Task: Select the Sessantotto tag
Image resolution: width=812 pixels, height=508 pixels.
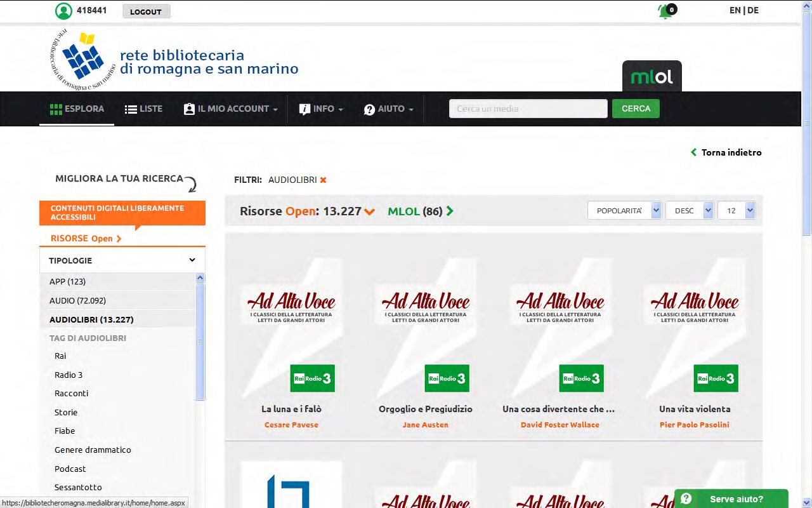Action: click(78, 488)
